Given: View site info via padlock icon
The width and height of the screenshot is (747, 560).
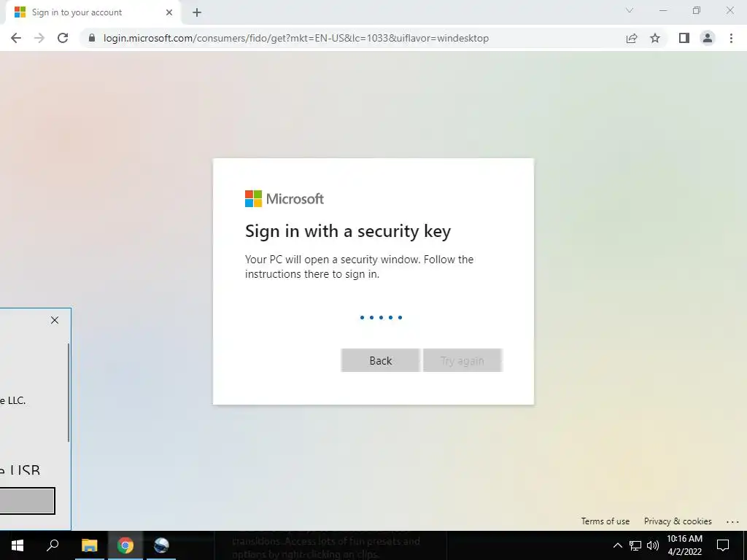Looking at the screenshot, I should (x=92, y=38).
